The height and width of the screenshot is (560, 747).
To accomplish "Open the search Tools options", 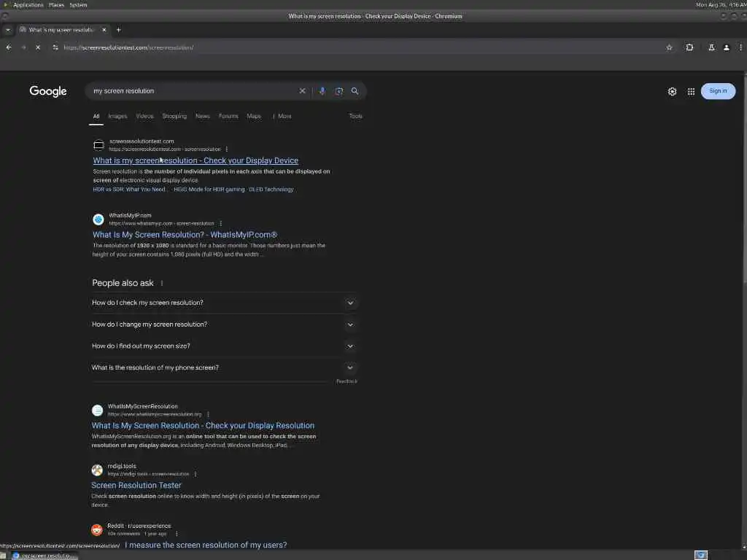I will pyautogui.click(x=355, y=116).
